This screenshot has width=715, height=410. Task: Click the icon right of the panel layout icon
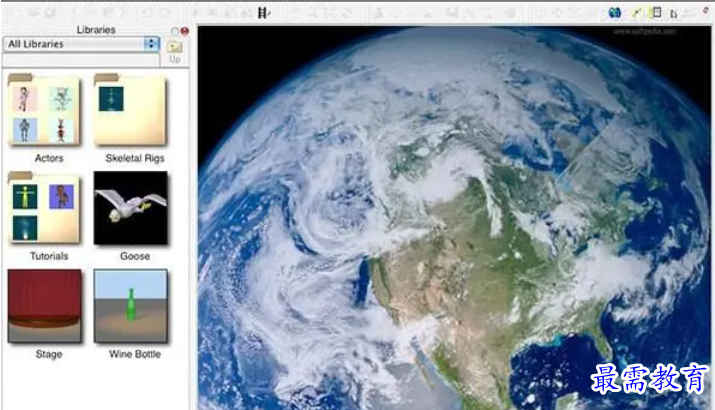[x=674, y=14]
